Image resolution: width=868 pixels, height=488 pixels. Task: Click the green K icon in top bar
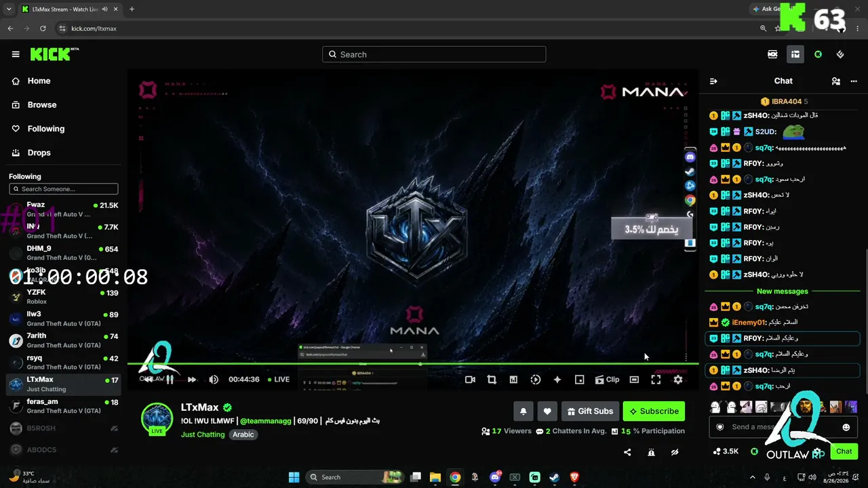coord(818,54)
